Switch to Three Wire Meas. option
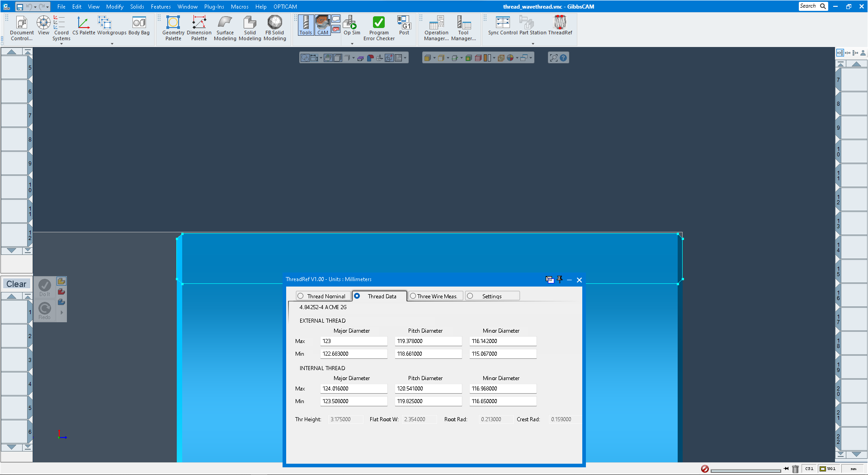 click(412, 296)
